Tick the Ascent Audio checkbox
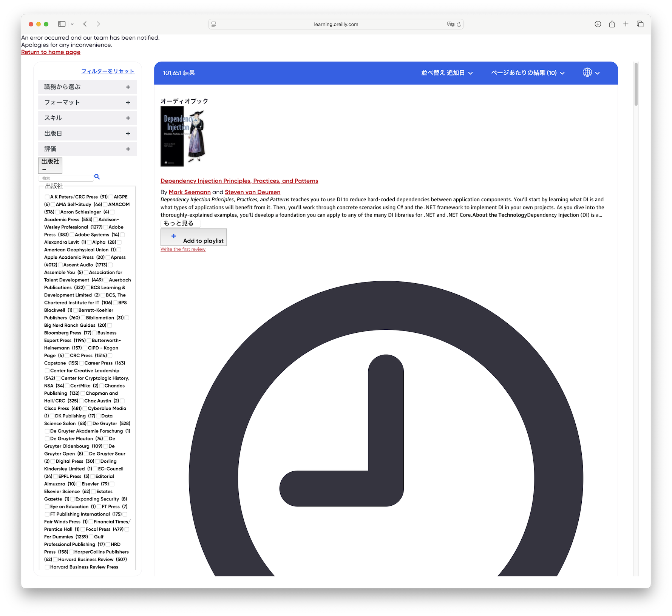 tap(60, 265)
